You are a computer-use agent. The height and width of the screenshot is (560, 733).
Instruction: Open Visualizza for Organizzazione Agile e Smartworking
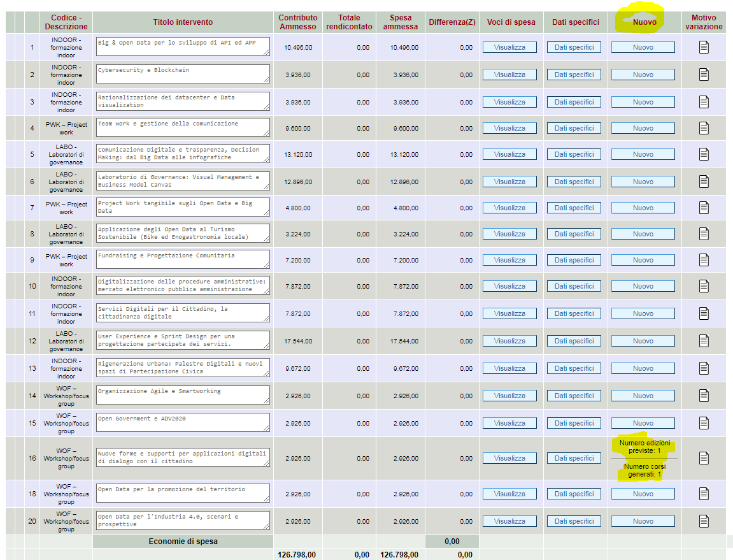[509, 396]
